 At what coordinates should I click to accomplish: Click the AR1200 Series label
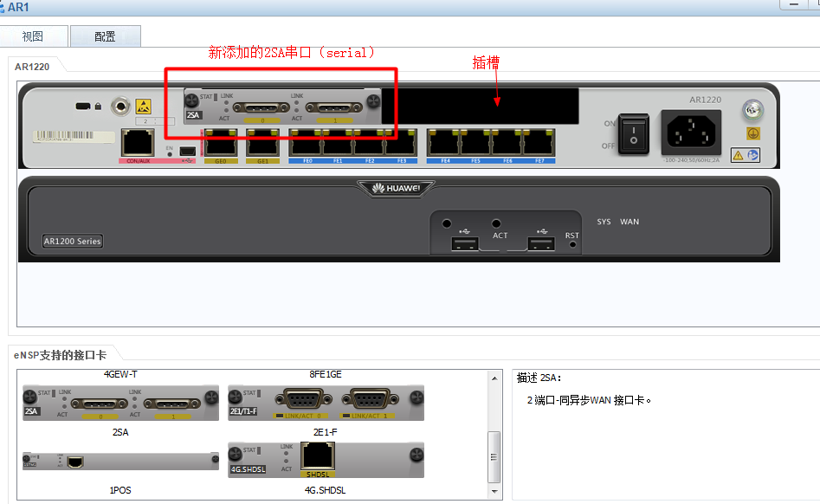tap(72, 241)
